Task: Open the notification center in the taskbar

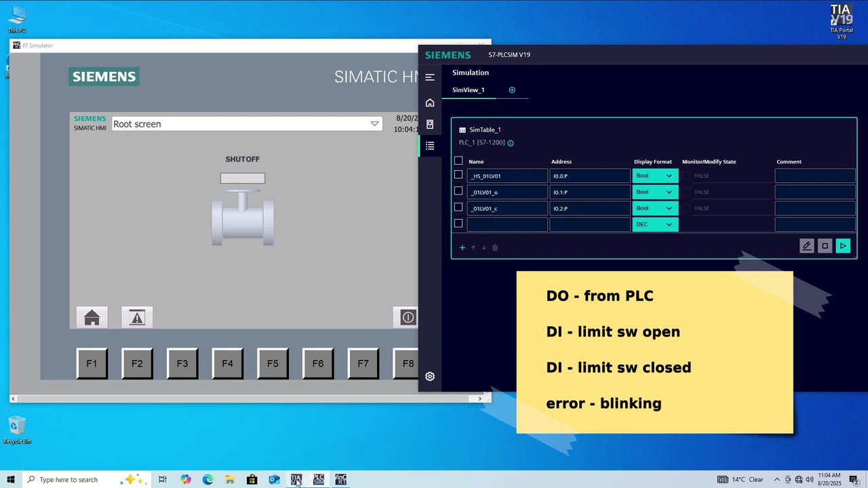Action: [854, 480]
